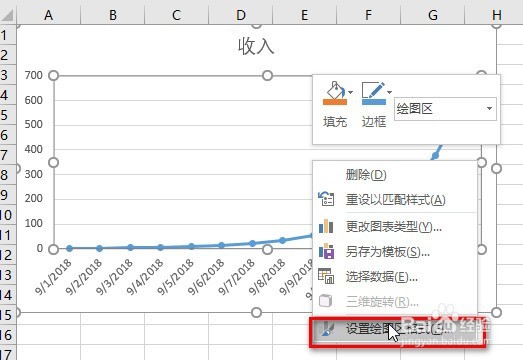The image size is (523, 360).
Task: Click the plot area top-middle handle
Action: click(267, 76)
